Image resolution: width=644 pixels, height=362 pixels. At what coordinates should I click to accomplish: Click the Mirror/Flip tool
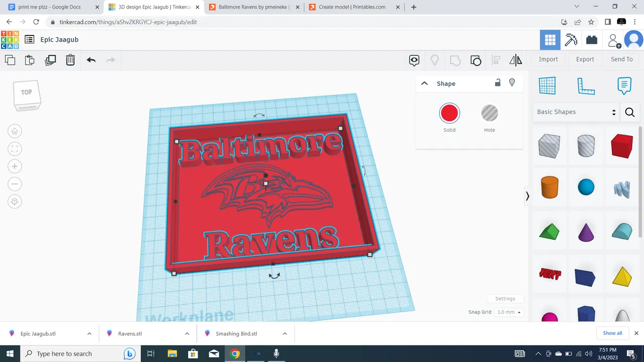tap(516, 60)
